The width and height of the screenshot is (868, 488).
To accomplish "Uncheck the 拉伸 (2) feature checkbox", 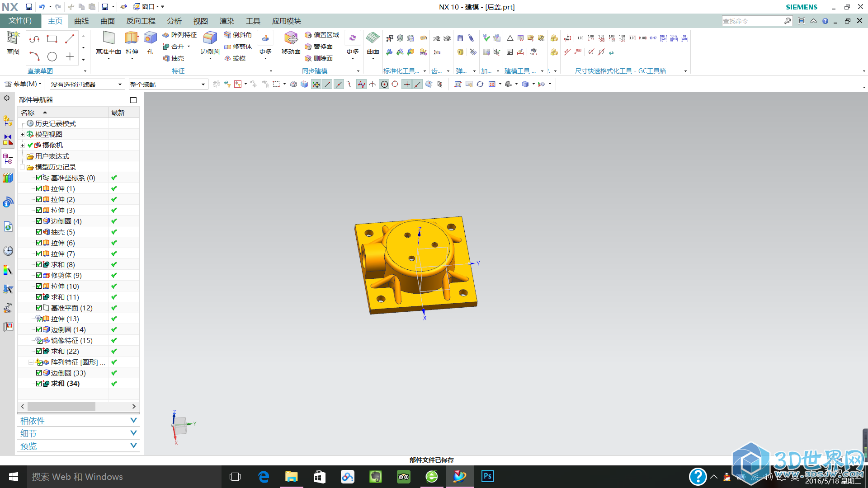I will (x=39, y=199).
